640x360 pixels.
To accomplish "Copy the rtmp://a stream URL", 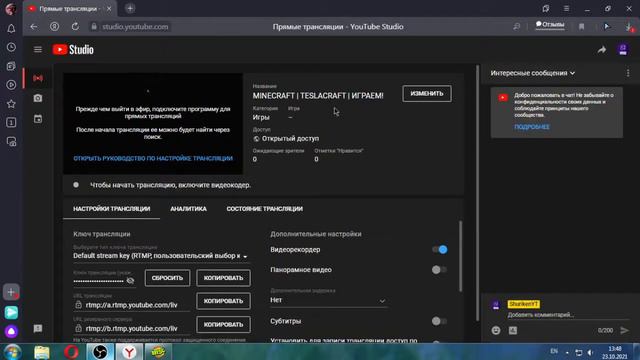I will [223, 301].
